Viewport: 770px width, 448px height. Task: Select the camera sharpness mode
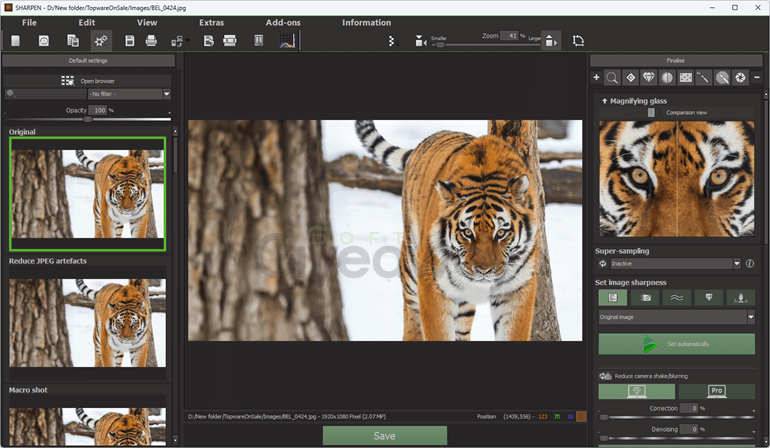(646, 298)
